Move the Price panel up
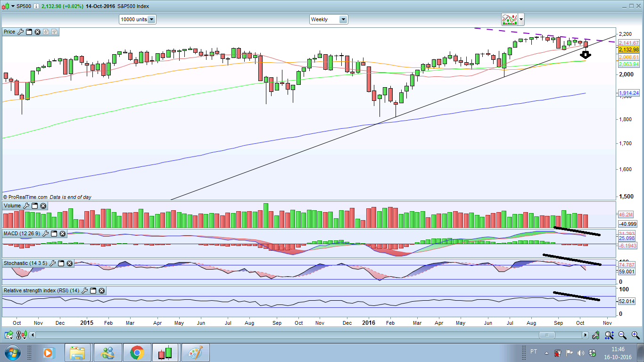 point(55,32)
